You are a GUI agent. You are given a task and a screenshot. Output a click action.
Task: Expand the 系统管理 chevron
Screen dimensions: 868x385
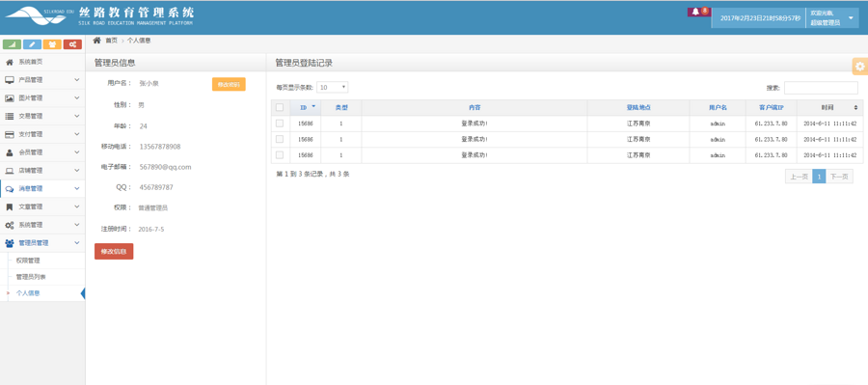click(77, 225)
